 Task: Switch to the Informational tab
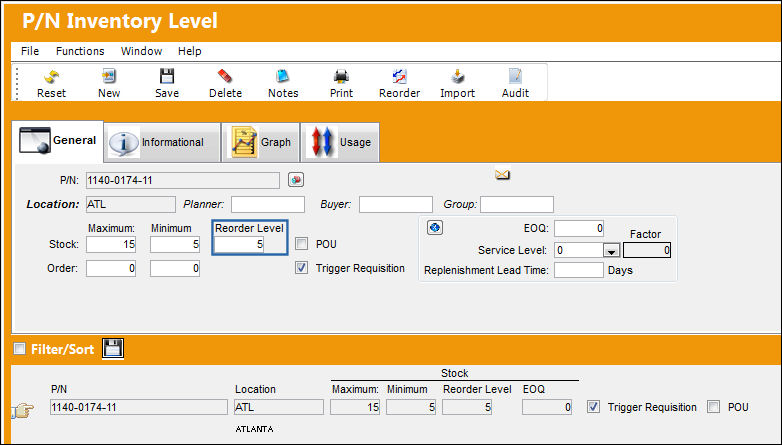pos(163,142)
